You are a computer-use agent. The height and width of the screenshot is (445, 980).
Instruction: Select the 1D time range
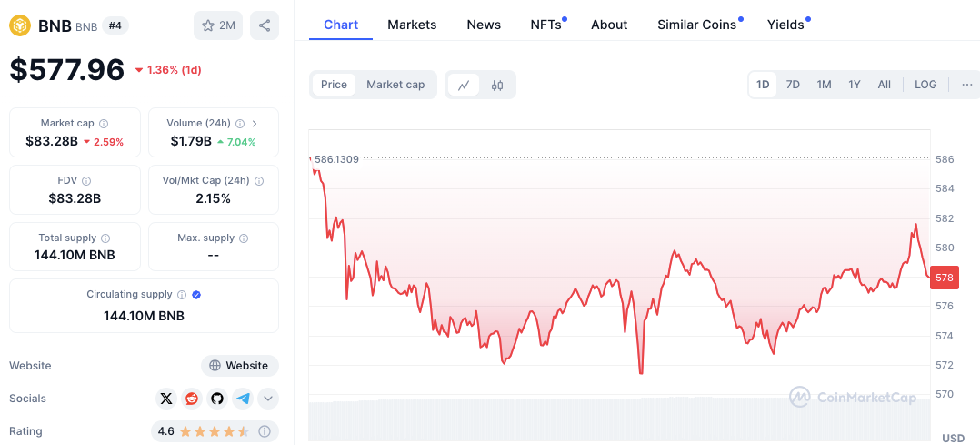point(763,85)
